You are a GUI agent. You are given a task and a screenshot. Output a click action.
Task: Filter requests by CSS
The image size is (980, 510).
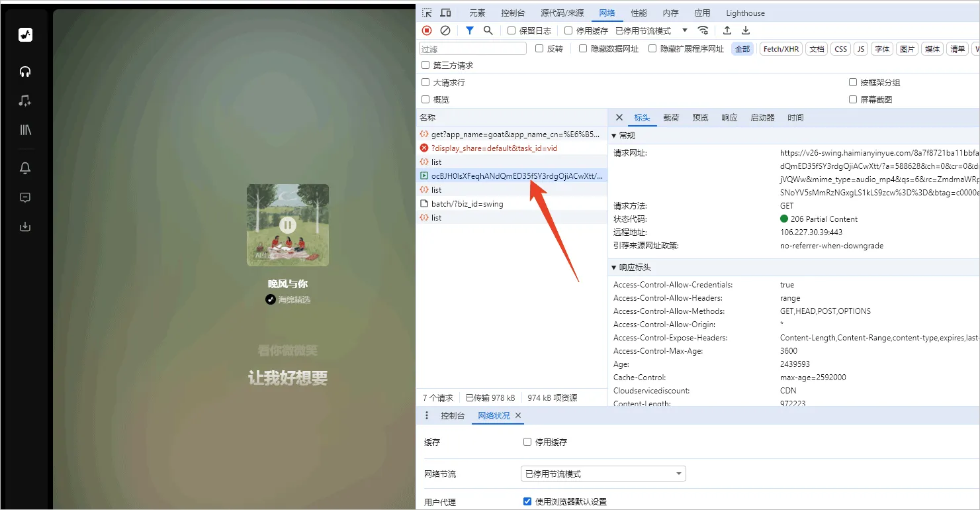tap(840, 48)
